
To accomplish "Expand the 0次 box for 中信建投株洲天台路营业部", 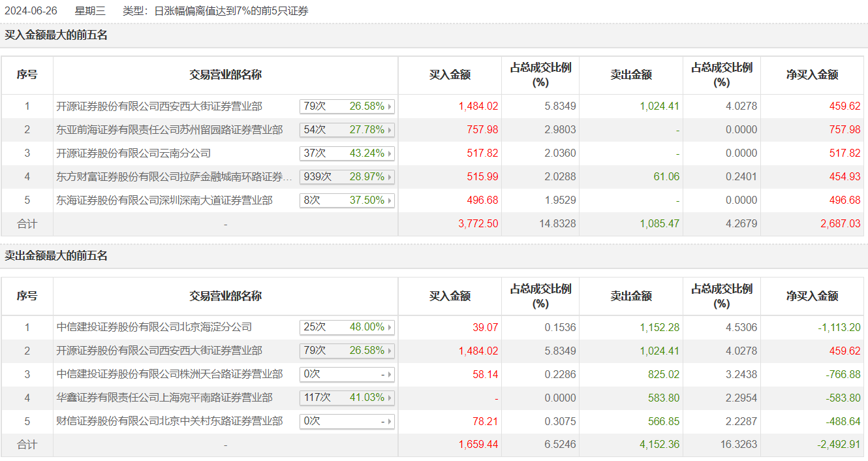I will (x=347, y=374).
